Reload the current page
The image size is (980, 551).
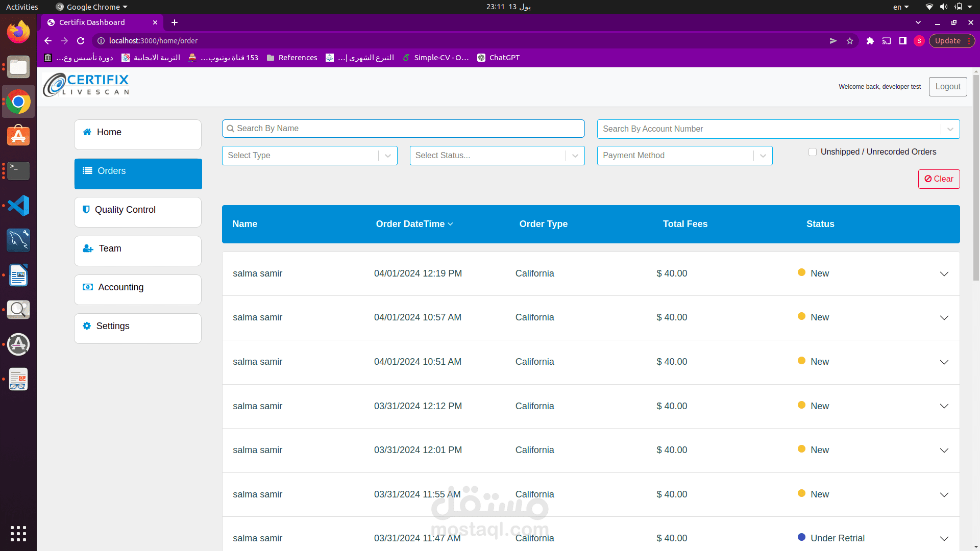tap(81, 41)
